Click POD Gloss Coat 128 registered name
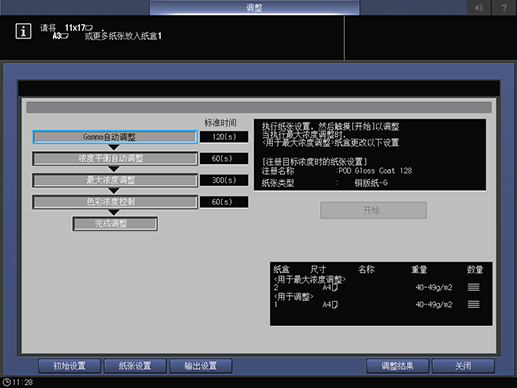The width and height of the screenshot is (517, 388). point(375,171)
